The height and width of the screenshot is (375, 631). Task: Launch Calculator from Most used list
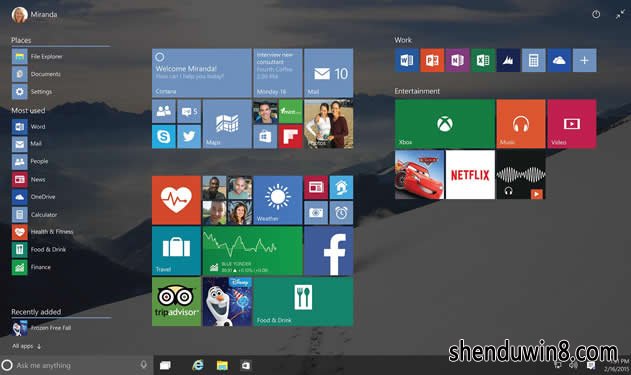[35, 215]
